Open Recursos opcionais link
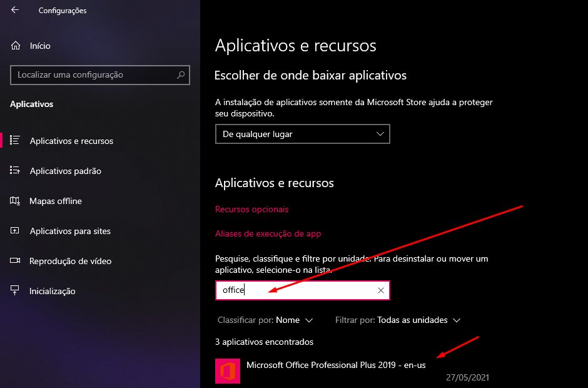The width and height of the screenshot is (588, 388). [251, 209]
